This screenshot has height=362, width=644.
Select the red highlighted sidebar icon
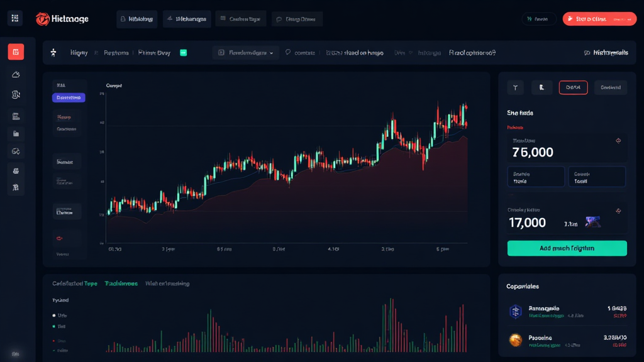16,52
